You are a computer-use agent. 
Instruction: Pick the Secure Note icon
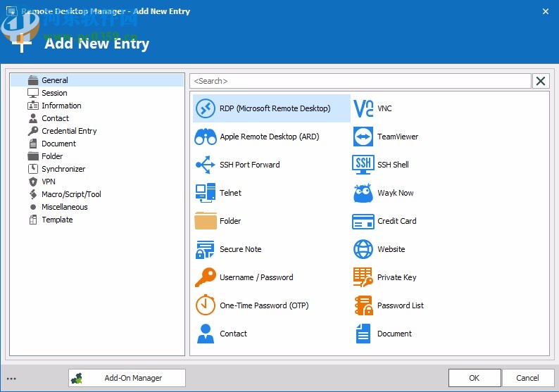206,249
